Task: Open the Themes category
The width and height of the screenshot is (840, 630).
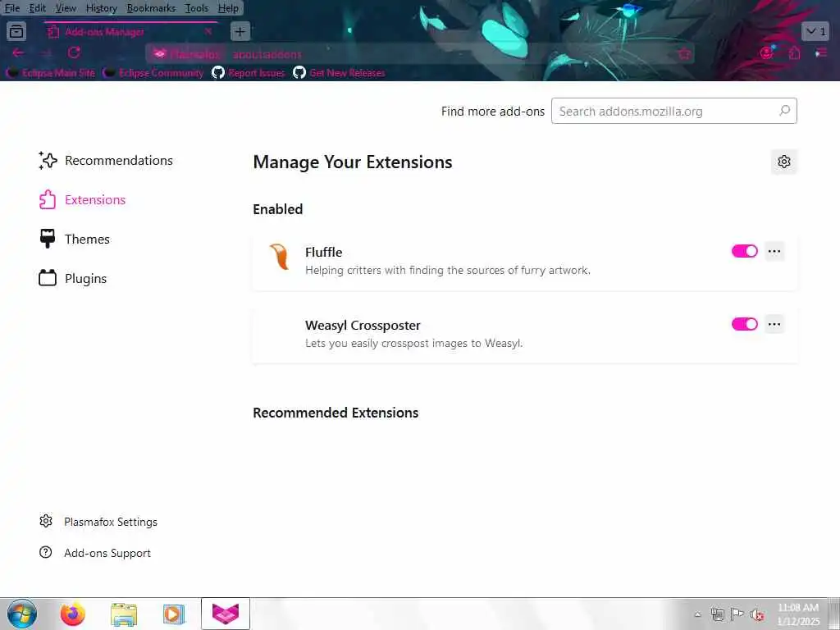Action: click(x=74, y=239)
